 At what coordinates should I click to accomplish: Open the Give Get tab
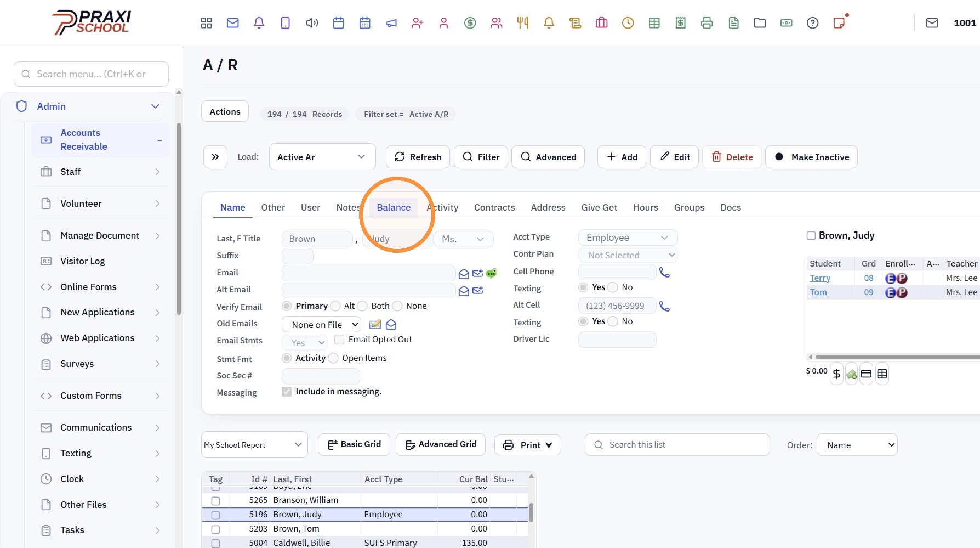click(599, 207)
